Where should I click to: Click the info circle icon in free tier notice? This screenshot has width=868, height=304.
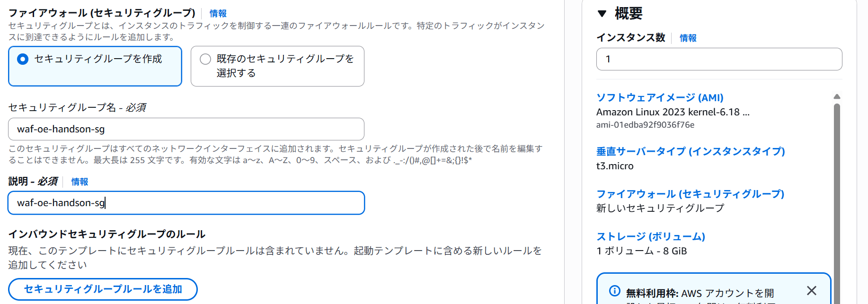[614, 291]
